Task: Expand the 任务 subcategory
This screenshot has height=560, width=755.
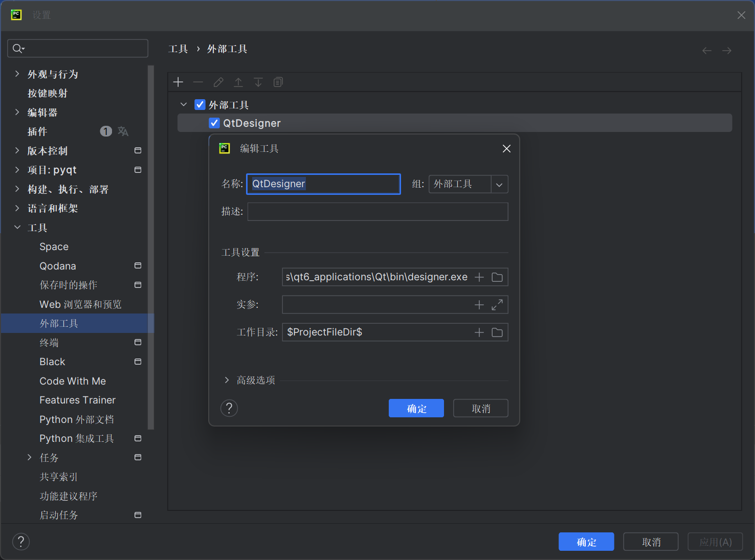Action: coord(29,457)
